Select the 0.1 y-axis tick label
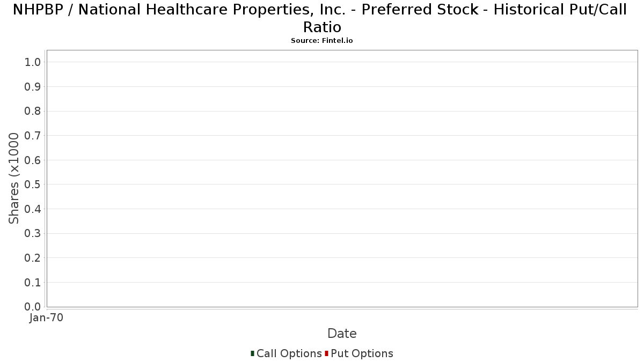The height and width of the screenshot is (362, 644). click(33, 283)
